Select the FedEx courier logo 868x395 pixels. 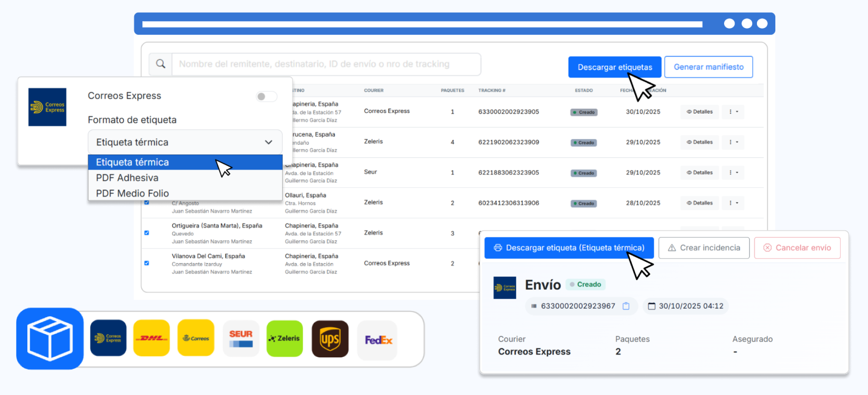[x=378, y=340]
